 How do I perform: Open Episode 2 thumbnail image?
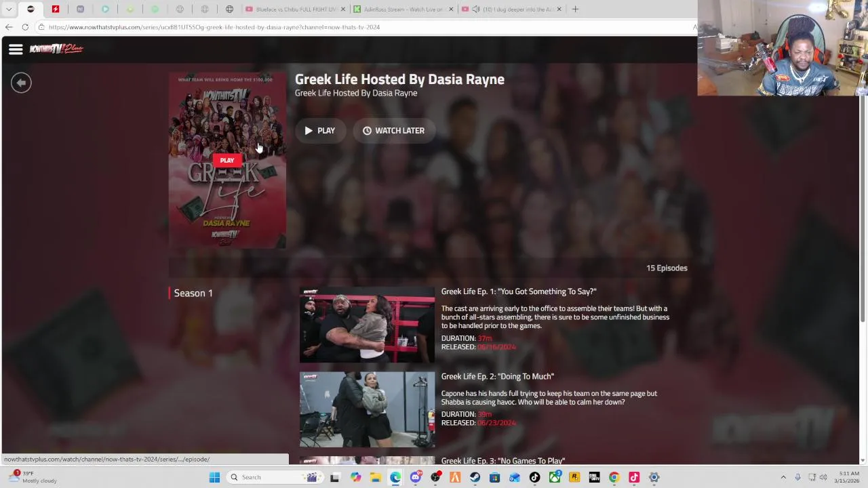(367, 409)
